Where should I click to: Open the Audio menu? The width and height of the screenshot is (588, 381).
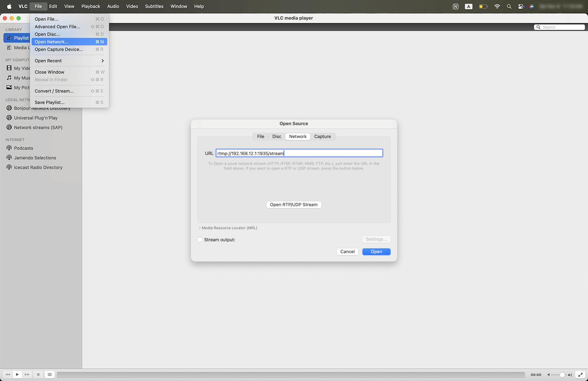click(113, 6)
